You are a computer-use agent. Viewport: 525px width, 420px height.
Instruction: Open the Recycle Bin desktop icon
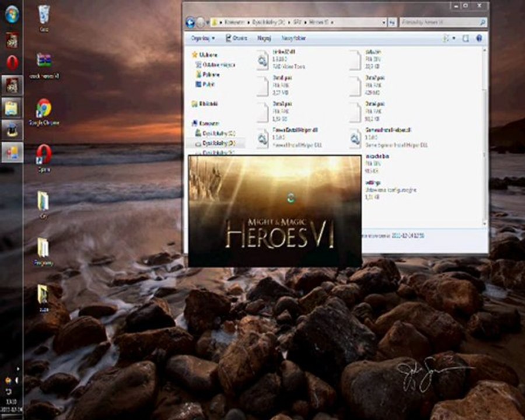click(x=44, y=19)
